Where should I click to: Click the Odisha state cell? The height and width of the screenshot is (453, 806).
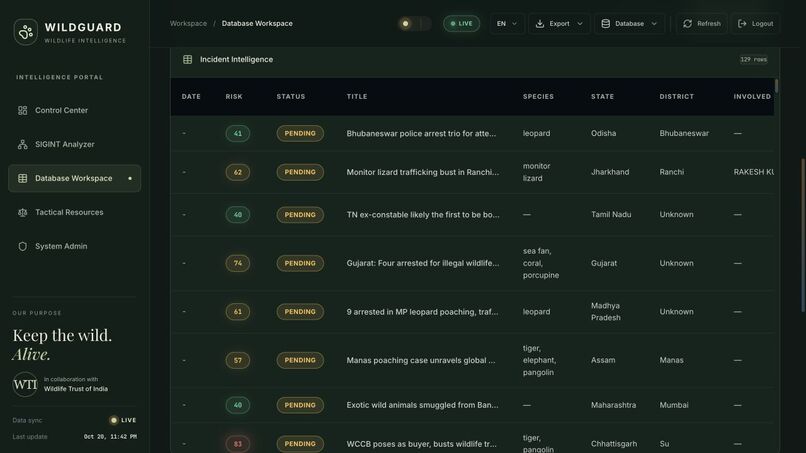(603, 133)
